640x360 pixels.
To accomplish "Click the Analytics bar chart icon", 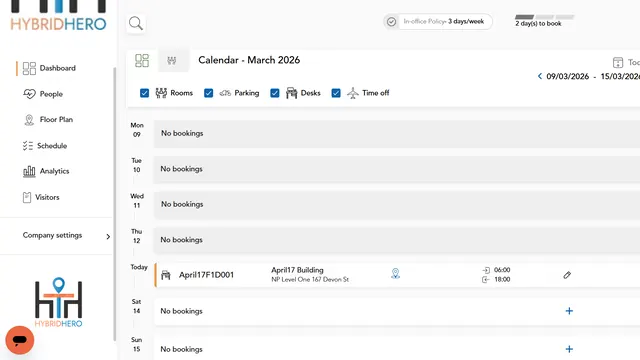I will click(29, 171).
